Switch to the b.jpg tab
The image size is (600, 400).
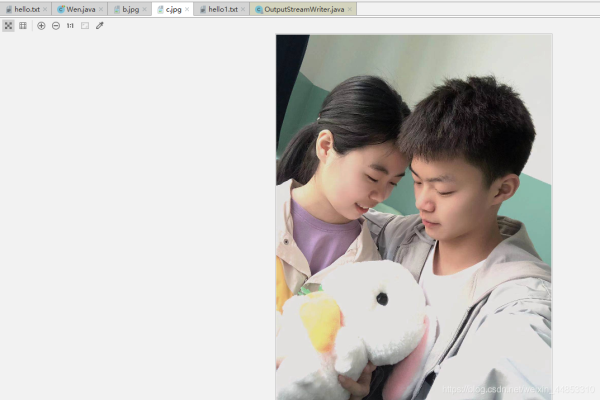130,9
